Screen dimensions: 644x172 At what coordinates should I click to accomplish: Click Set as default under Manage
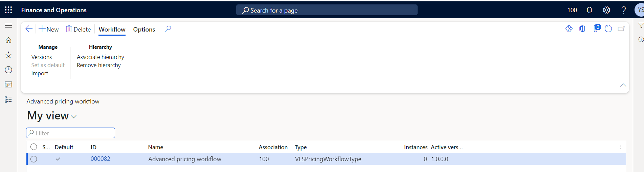(x=48, y=65)
